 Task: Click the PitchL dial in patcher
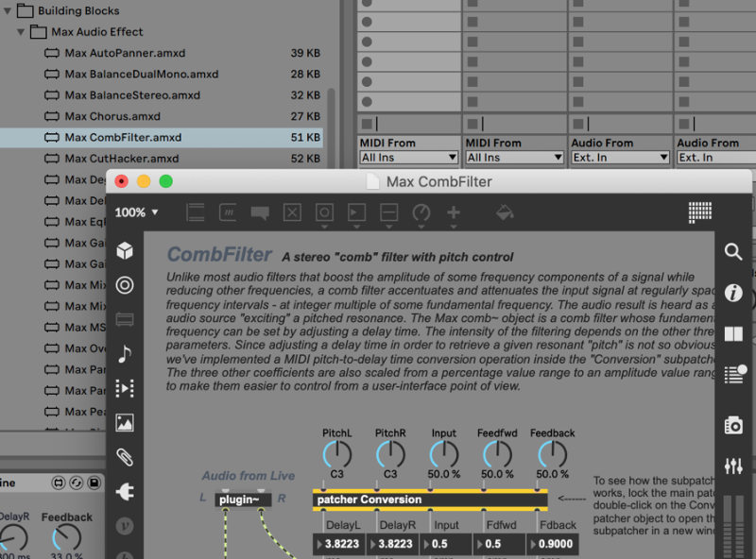(x=337, y=454)
